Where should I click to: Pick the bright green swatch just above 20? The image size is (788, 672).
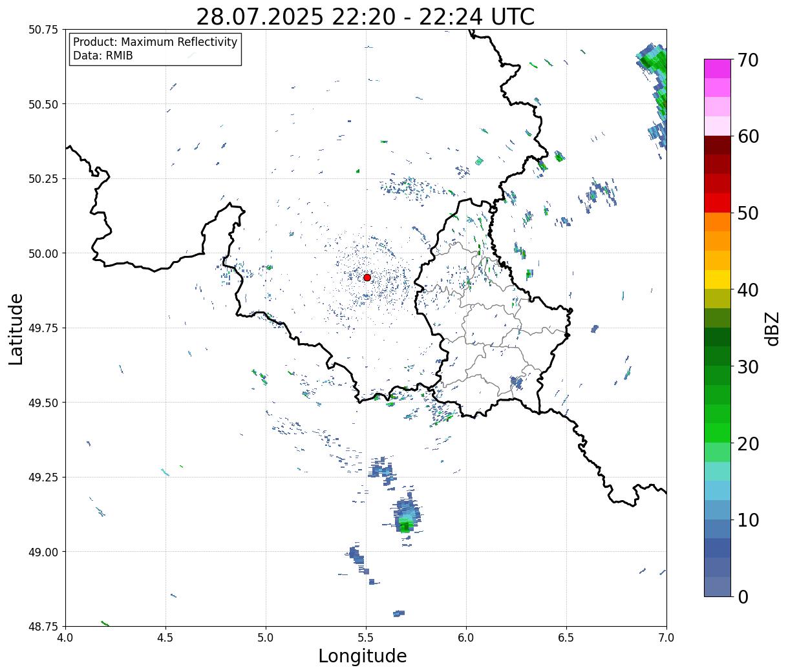[718, 433]
